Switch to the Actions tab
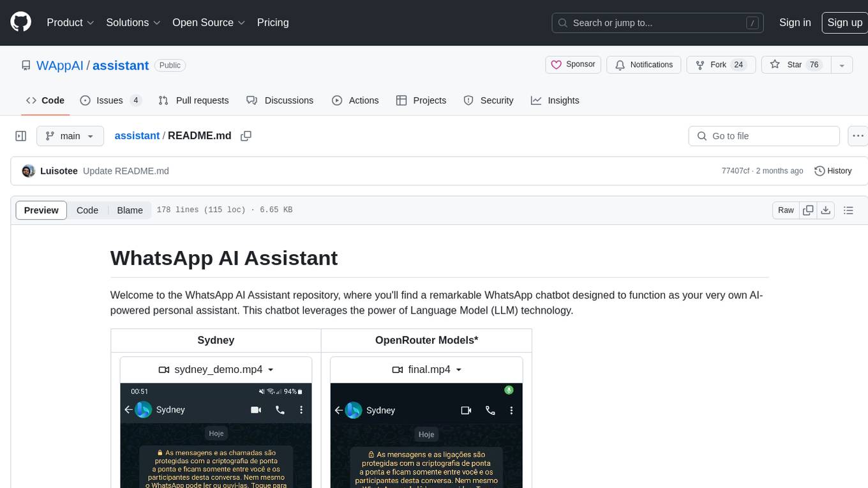Screen dimensions: 868x488 (x=355, y=100)
